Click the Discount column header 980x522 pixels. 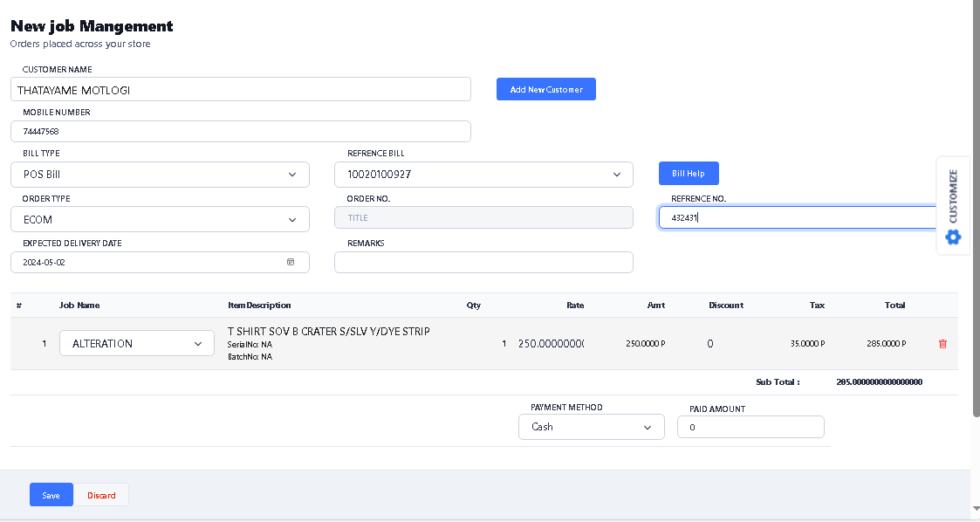(x=726, y=305)
